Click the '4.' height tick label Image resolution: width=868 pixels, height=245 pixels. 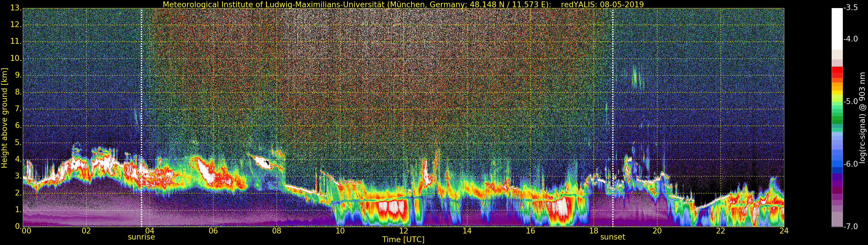point(18,159)
